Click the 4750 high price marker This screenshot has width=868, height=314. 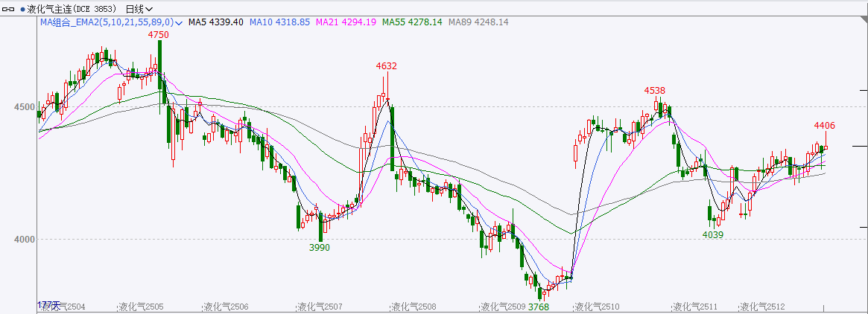click(x=158, y=35)
